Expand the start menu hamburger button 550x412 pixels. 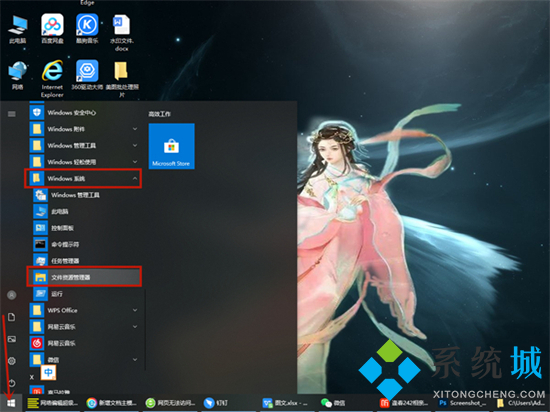[x=12, y=114]
